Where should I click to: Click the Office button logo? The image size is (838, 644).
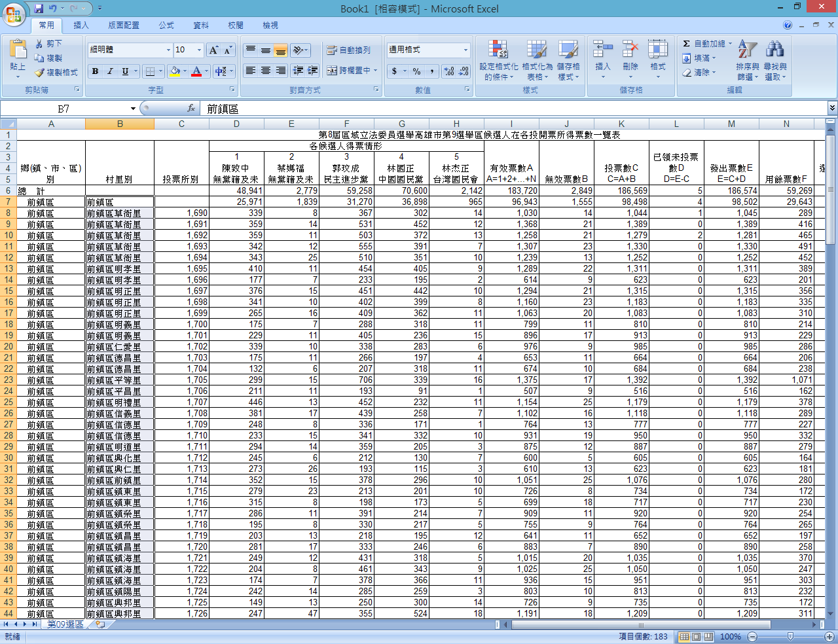point(13,13)
